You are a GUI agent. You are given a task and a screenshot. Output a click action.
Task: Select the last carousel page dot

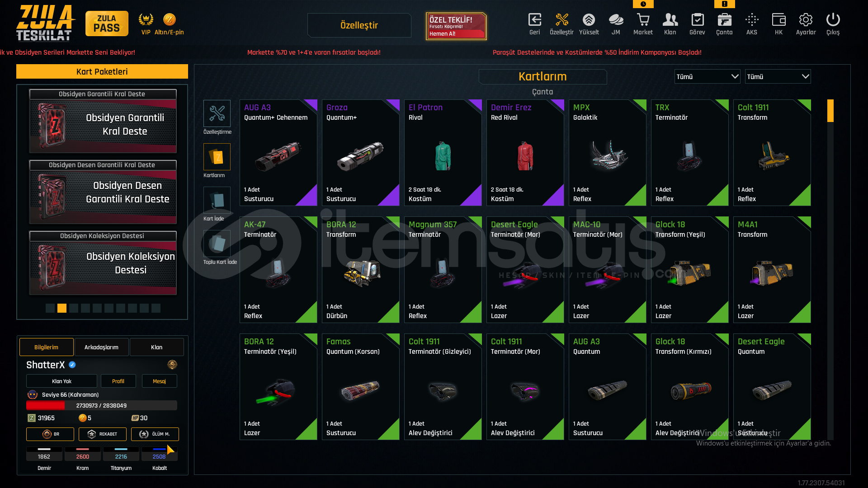click(156, 308)
